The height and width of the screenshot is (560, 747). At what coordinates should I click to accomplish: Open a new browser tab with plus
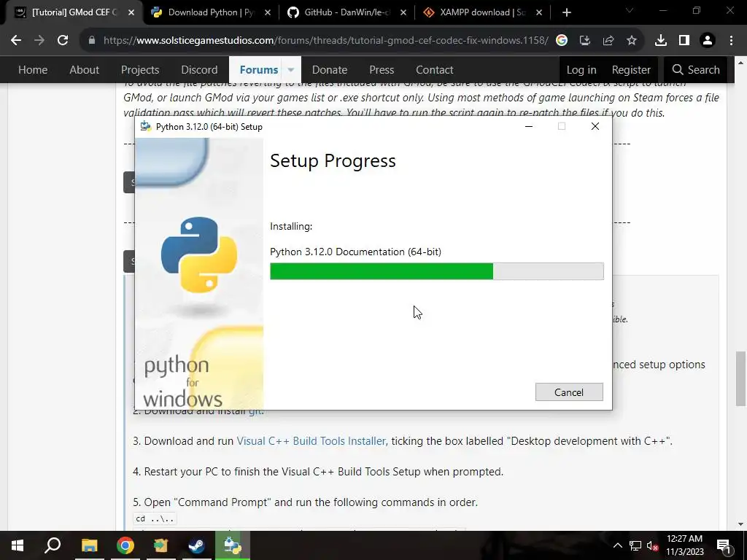click(566, 12)
